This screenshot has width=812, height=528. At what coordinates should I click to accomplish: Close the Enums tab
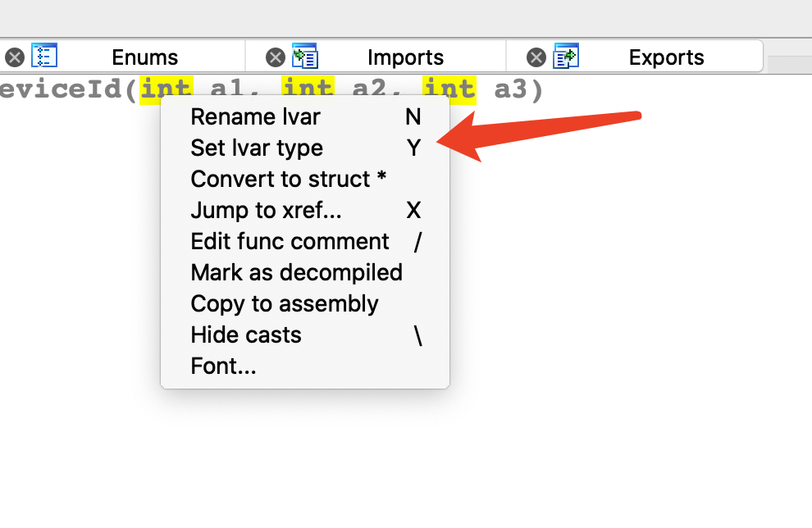coord(15,57)
